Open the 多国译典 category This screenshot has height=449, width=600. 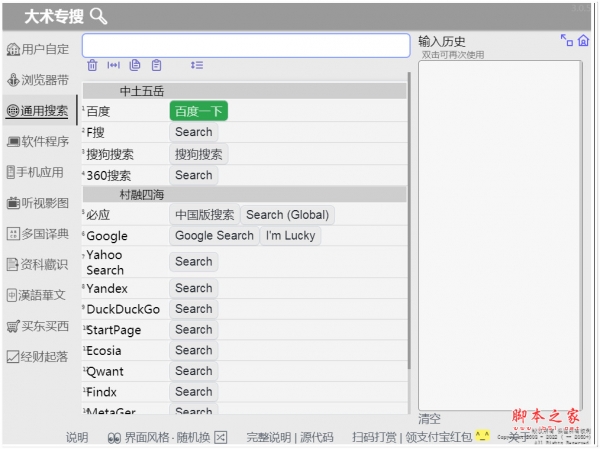(38, 234)
